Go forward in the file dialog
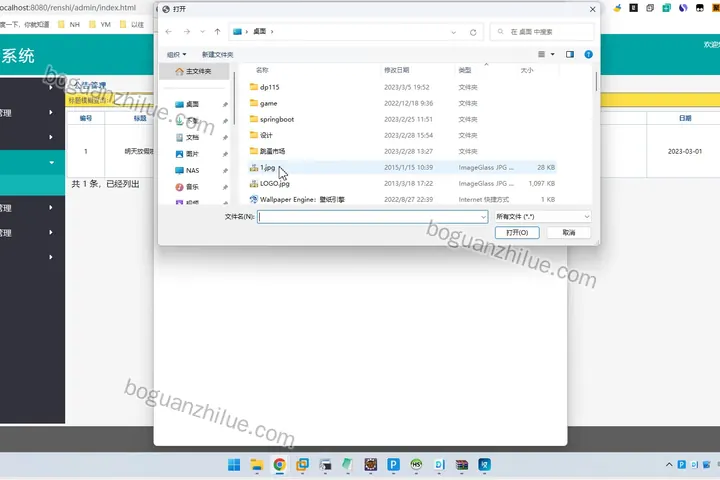This screenshot has width=720, height=480. tap(186, 32)
